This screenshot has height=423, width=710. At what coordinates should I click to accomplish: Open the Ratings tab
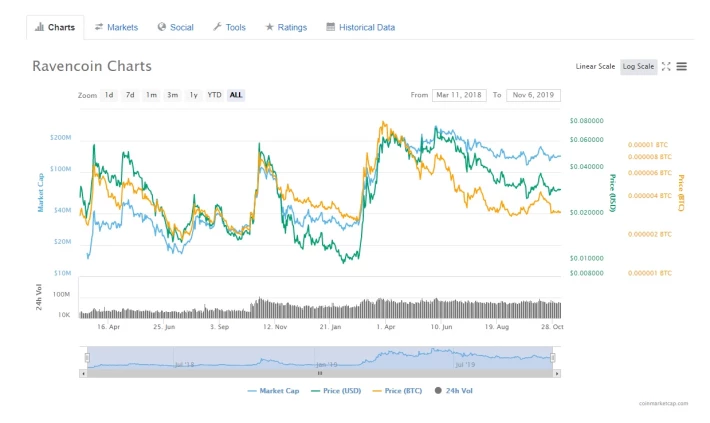click(x=286, y=27)
